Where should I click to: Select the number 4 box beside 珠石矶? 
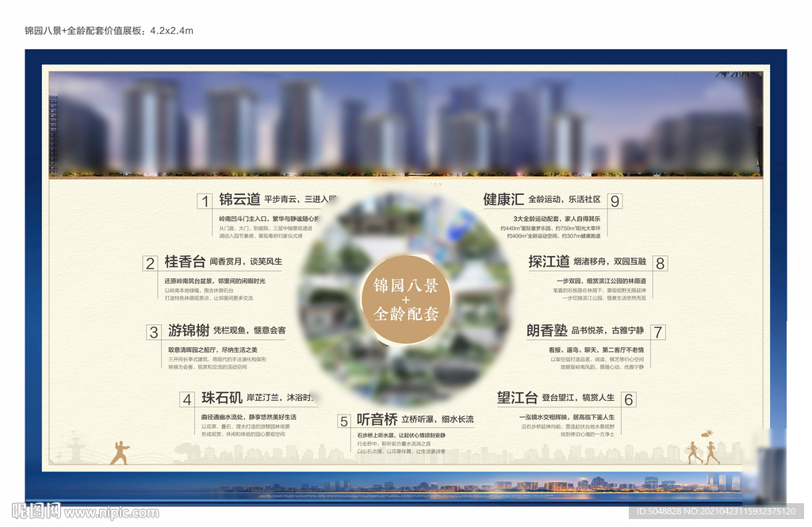click(187, 399)
